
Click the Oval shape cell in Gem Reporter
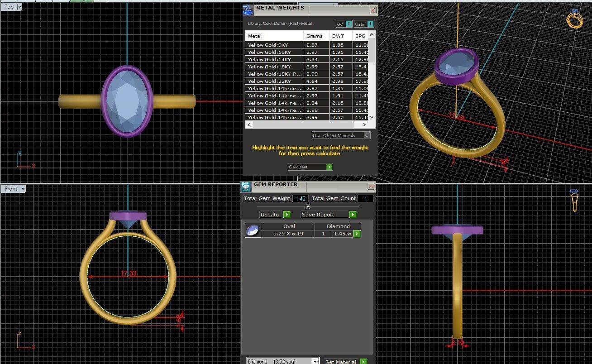[289, 226]
